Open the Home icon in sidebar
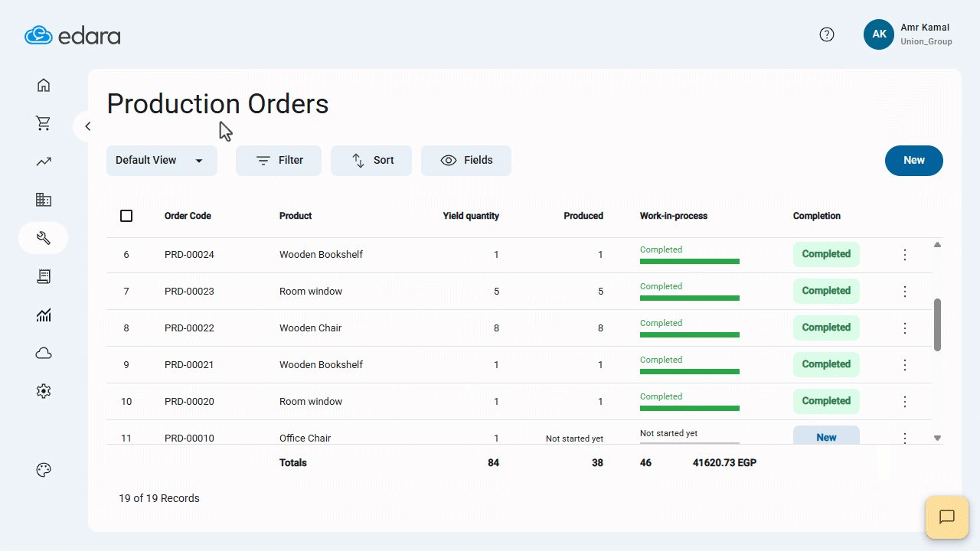 tap(44, 85)
